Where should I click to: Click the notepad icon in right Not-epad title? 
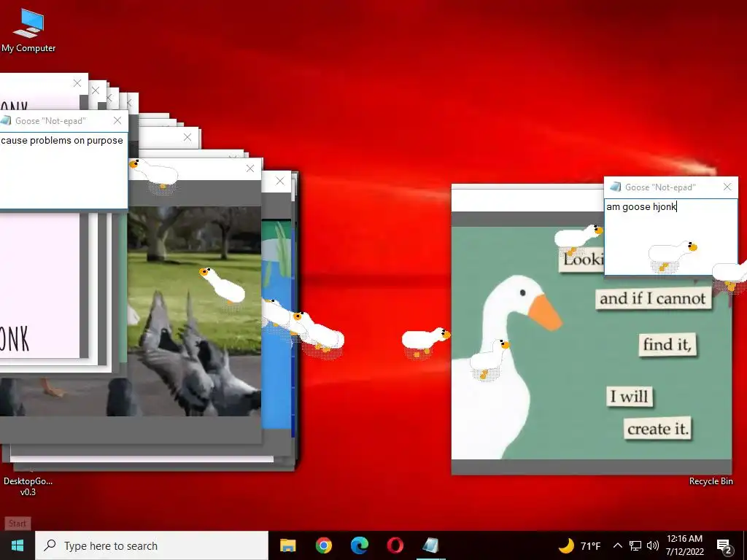616,187
